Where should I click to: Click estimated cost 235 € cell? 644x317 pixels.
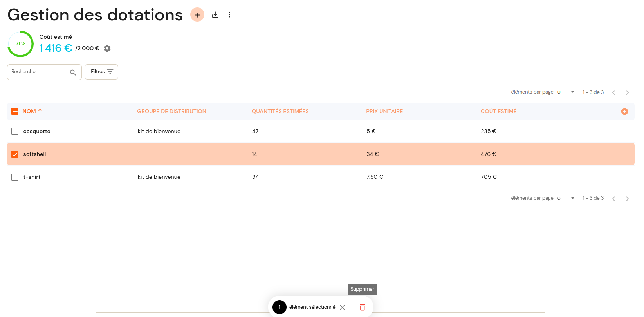click(x=489, y=131)
